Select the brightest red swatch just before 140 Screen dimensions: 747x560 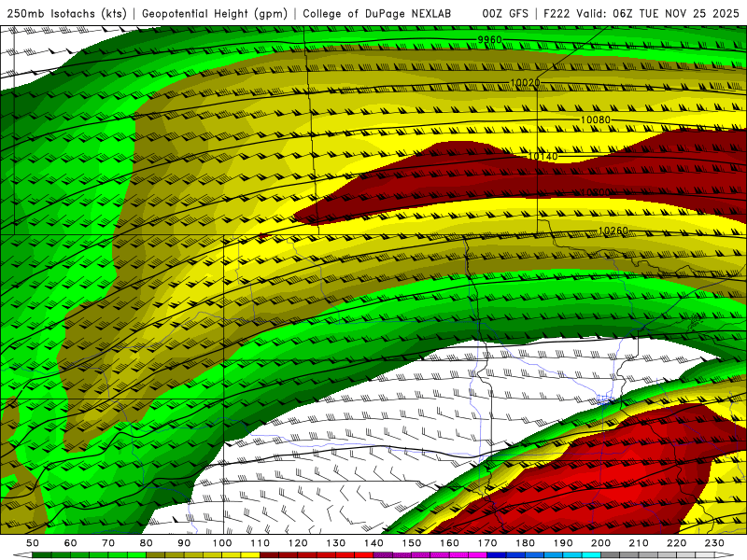(364, 555)
